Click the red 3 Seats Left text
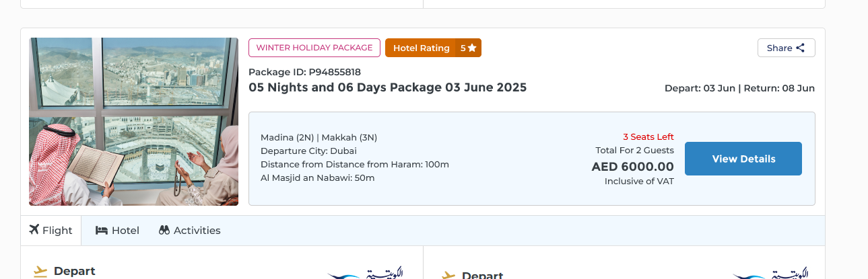The image size is (868, 279). pos(648,137)
